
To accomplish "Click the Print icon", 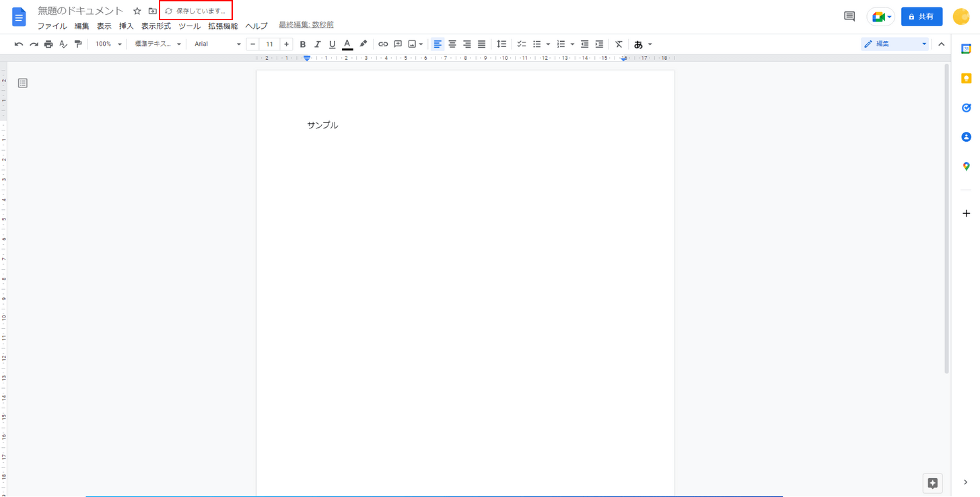I will [48, 44].
